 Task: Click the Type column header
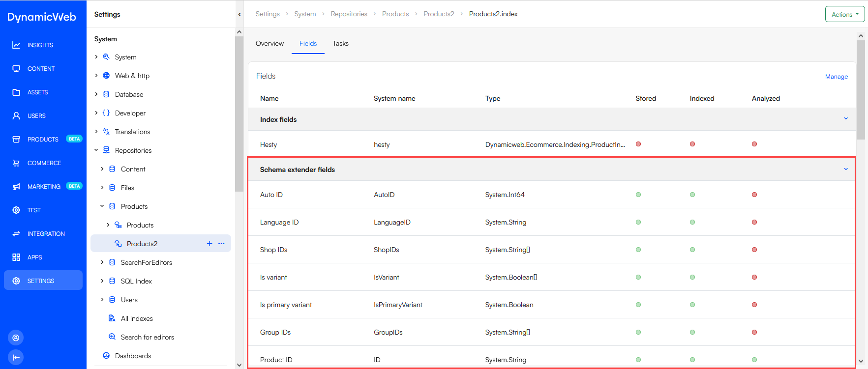(x=493, y=98)
